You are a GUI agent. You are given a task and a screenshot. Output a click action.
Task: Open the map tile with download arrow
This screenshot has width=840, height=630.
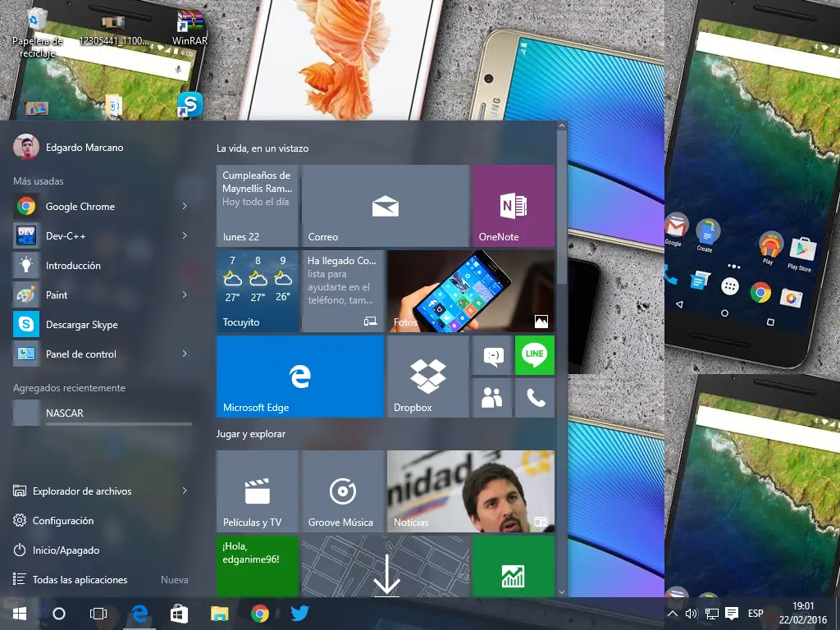[x=386, y=566]
